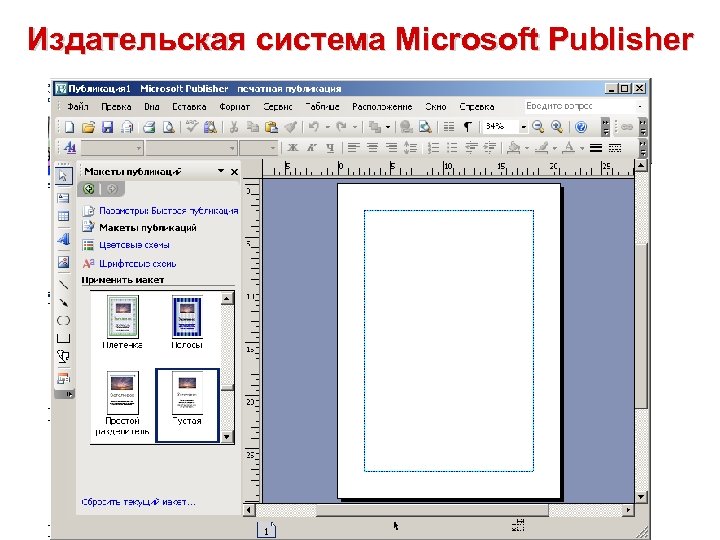Click the Параметры: Быстрая публикация link
Image resolution: width=720 pixels, height=540 pixels.
tap(169, 211)
